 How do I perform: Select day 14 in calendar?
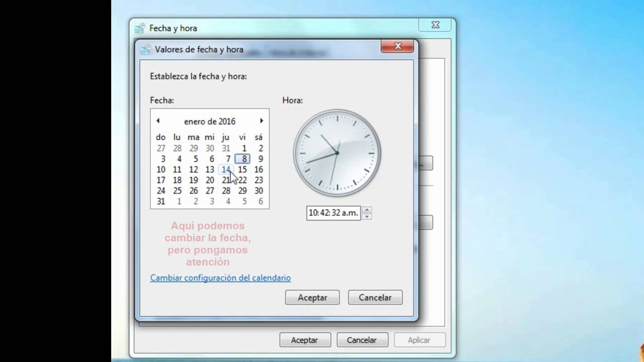(x=226, y=169)
